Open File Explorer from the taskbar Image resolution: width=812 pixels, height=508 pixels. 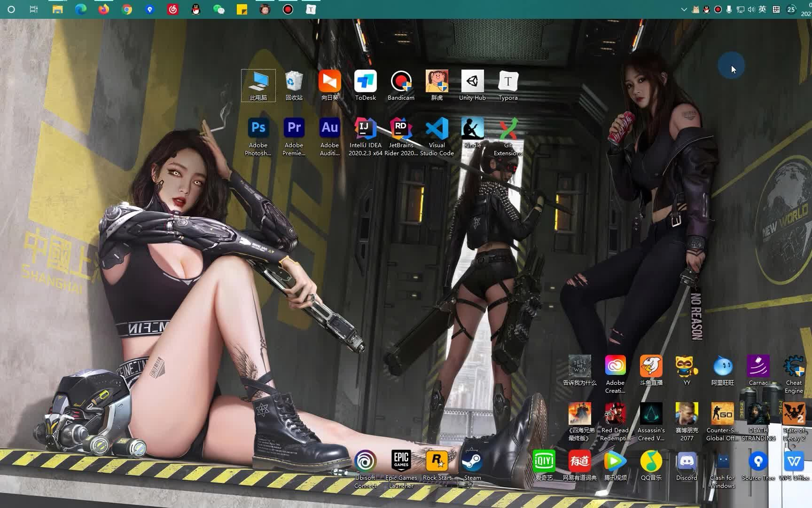click(x=57, y=9)
